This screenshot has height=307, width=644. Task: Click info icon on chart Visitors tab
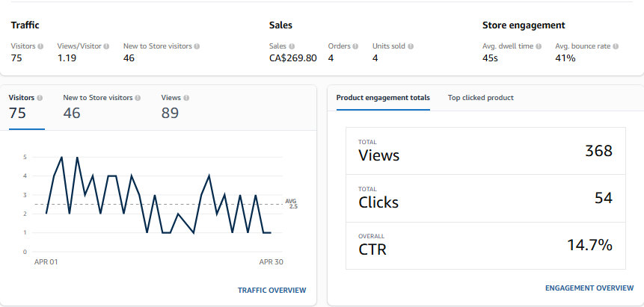[40, 98]
